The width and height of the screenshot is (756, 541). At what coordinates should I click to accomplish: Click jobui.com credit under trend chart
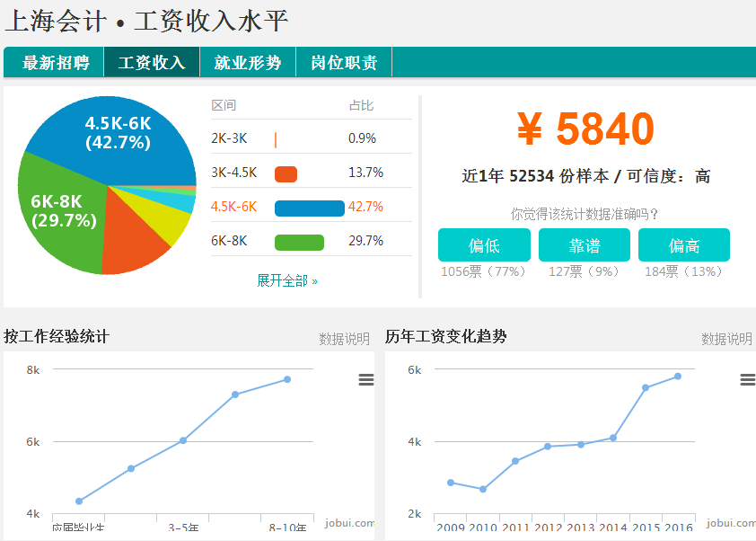tap(731, 523)
